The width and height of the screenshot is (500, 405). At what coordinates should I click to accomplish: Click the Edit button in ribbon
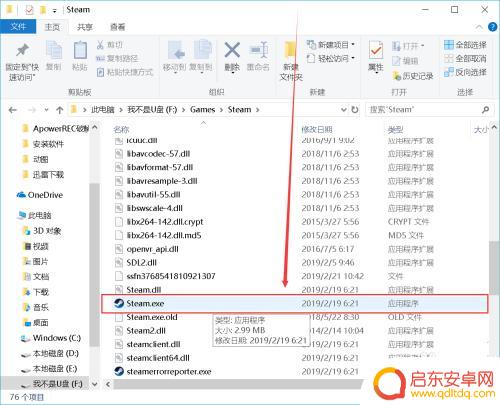405,61
